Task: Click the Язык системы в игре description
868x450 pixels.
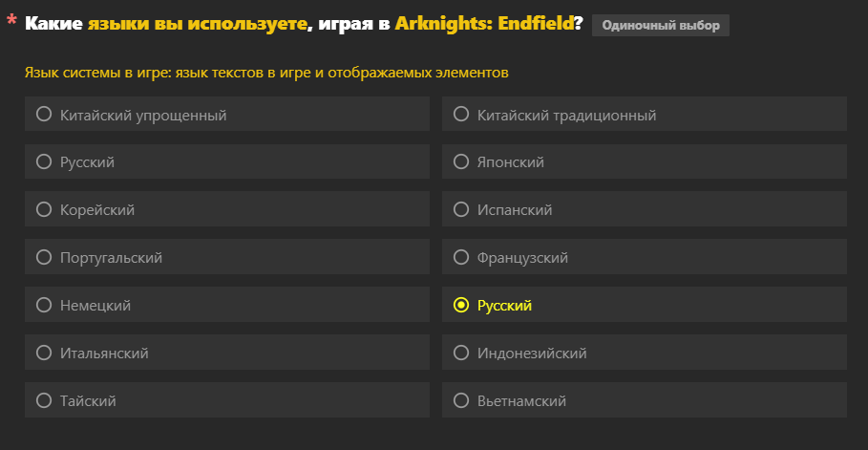Action: tap(266, 72)
